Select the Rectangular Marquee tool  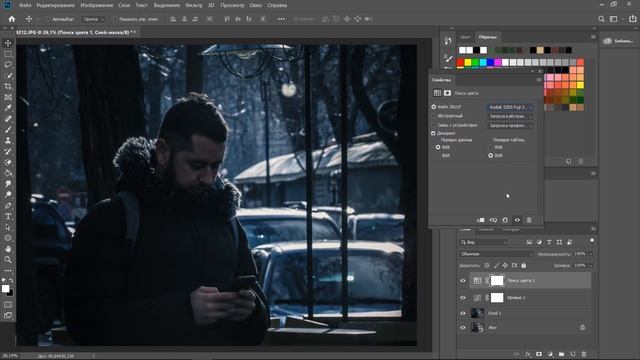[8, 54]
